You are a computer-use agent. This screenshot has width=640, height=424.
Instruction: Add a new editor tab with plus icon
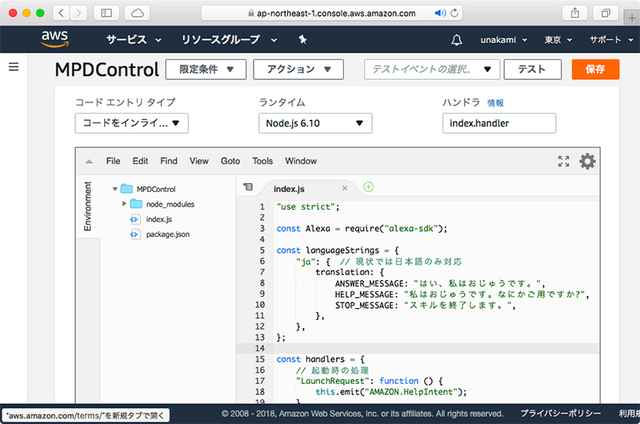click(369, 187)
